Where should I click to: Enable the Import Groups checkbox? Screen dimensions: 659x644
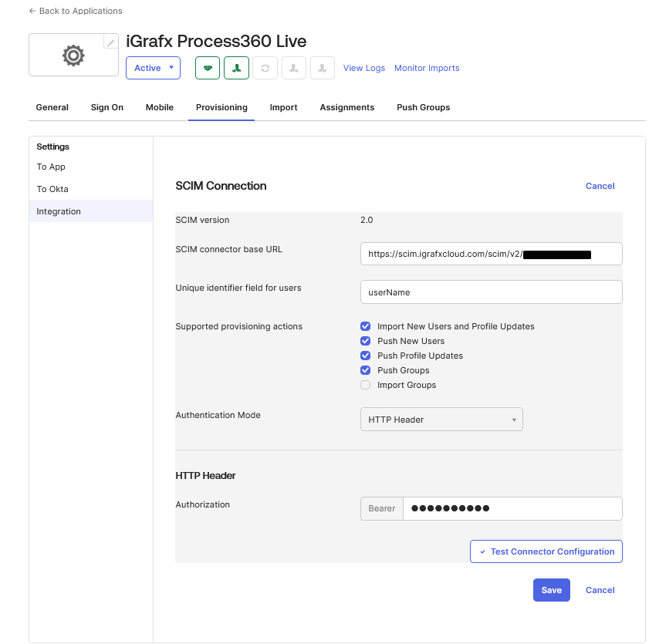pyautogui.click(x=366, y=385)
